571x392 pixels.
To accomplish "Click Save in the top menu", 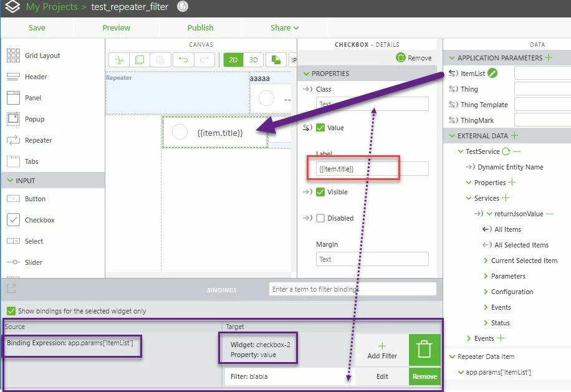I will [37, 27].
